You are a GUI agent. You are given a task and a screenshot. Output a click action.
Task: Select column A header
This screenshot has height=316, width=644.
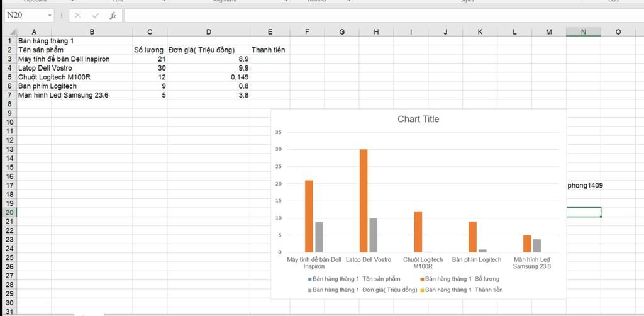pyautogui.click(x=34, y=32)
